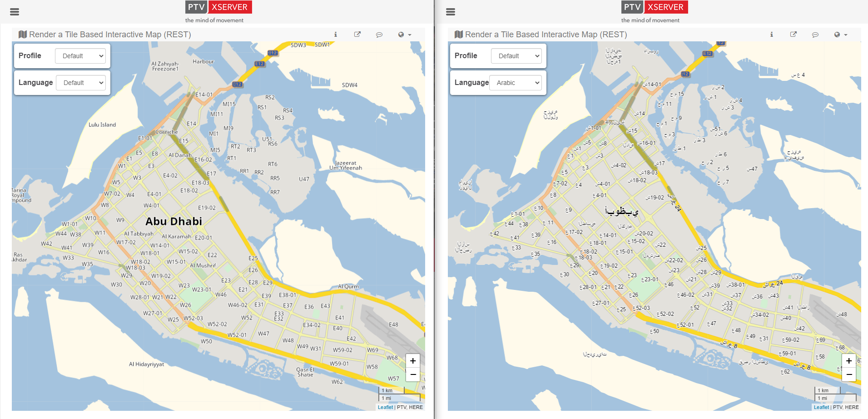Click the info icon on left panel
The image size is (868, 419).
tap(335, 35)
